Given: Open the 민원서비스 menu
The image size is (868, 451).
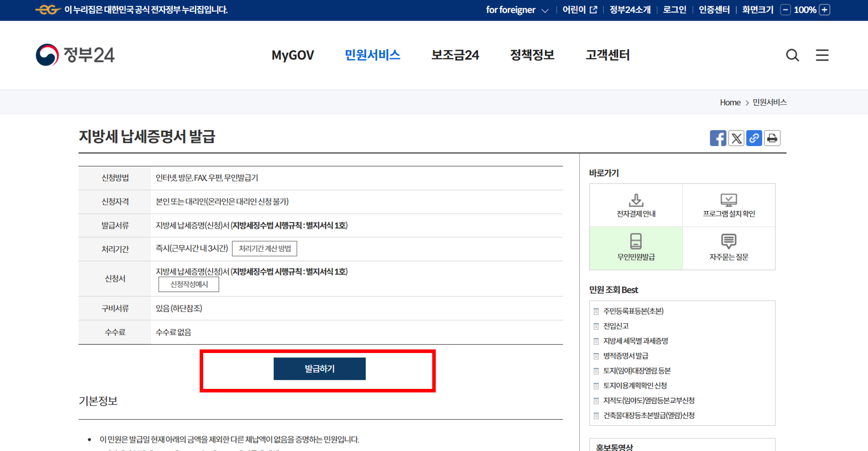Looking at the screenshot, I should pos(372,55).
